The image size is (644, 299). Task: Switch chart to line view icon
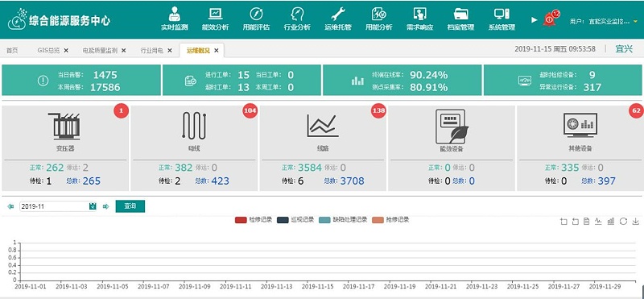(598, 222)
